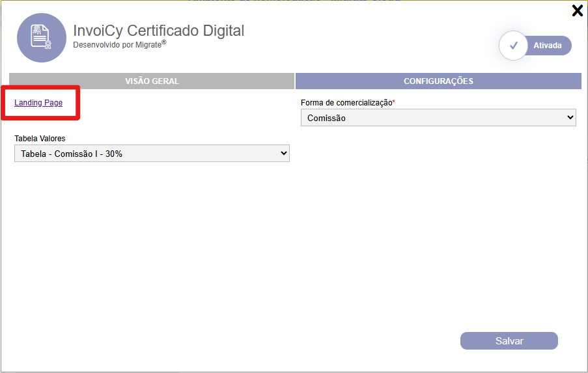Click the InvoiCy certificate document icon
The image size is (588, 373).
[x=41, y=38]
